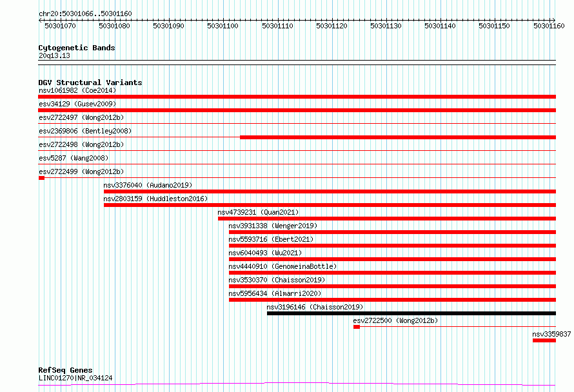Screen dimensions: 574x392
Task: Open nsv5593716 (Ebert2021) variant label
Action: point(271,239)
